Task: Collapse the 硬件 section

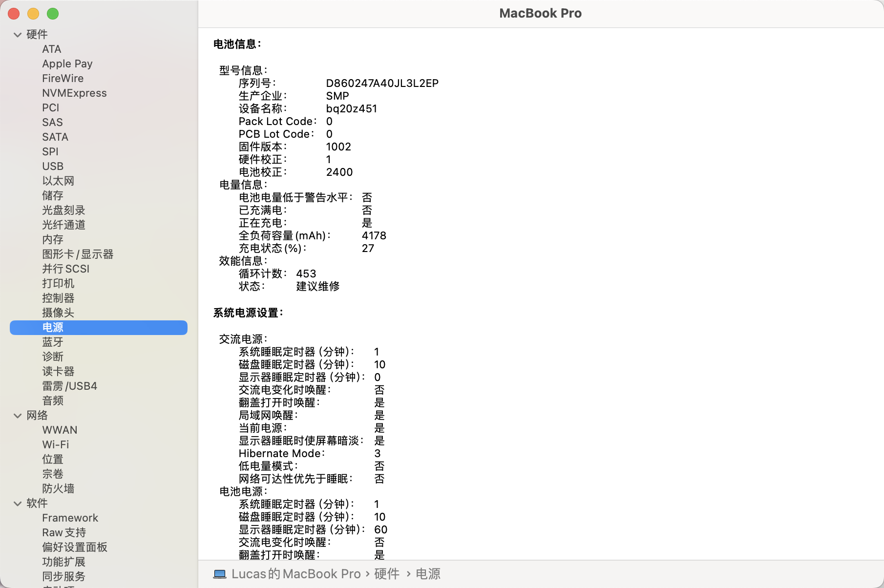Action: click(18, 35)
